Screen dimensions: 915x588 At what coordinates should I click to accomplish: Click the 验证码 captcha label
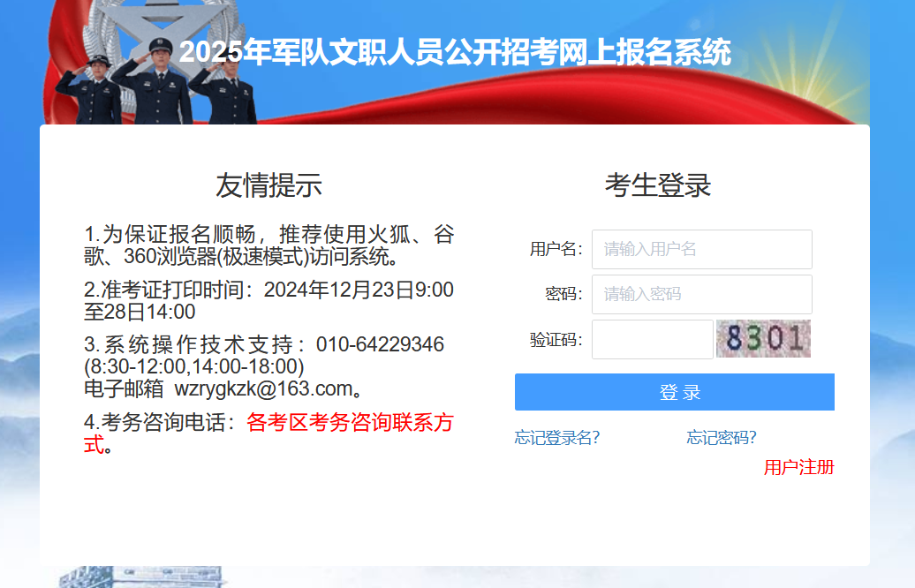point(556,339)
